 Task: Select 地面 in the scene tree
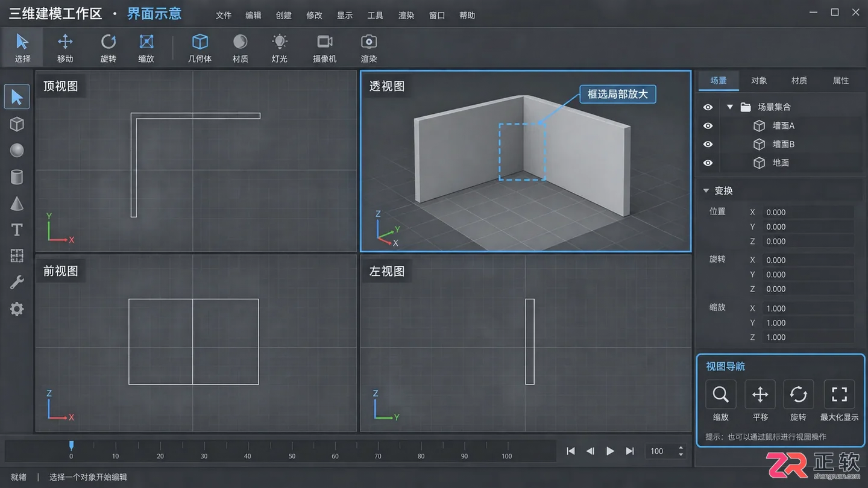(781, 163)
